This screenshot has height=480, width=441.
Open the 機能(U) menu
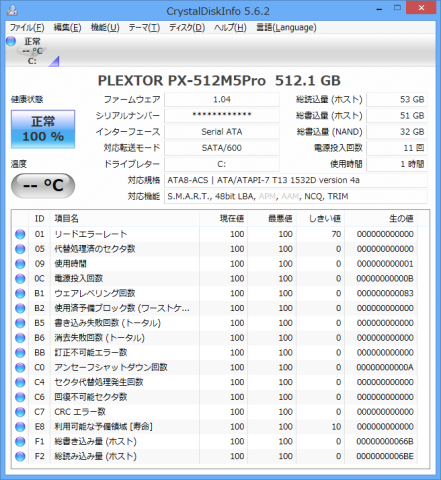105,28
